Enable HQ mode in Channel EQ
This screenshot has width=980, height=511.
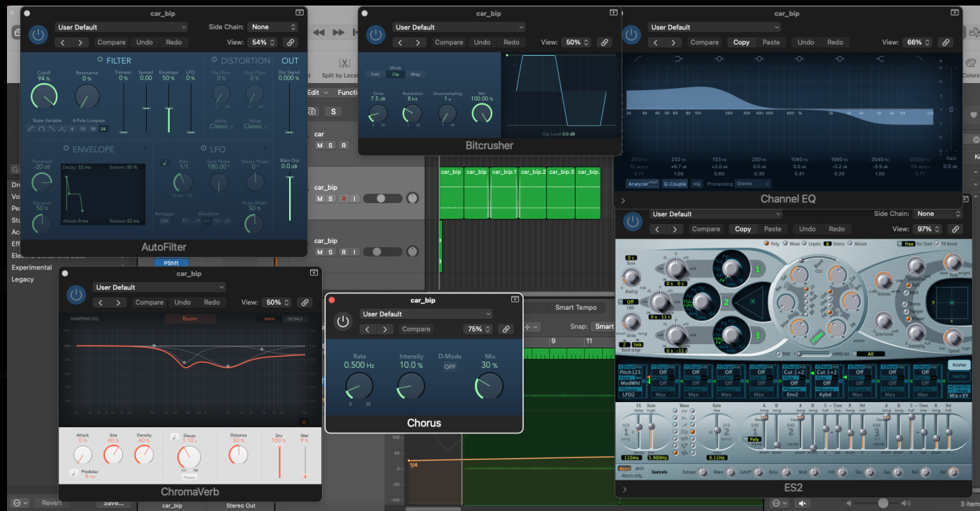(696, 184)
